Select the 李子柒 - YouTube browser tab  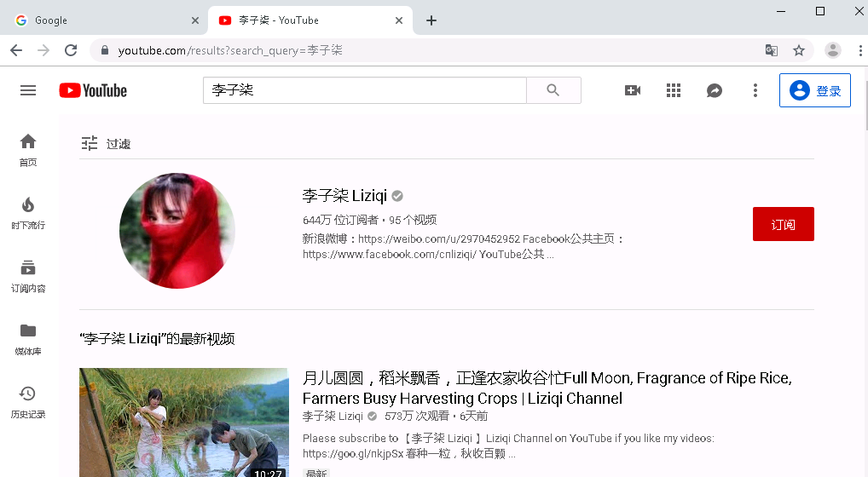310,20
